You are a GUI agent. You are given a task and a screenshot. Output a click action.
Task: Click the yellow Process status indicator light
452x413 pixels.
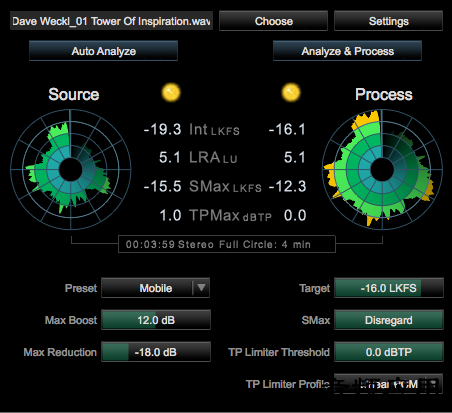(x=291, y=92)
